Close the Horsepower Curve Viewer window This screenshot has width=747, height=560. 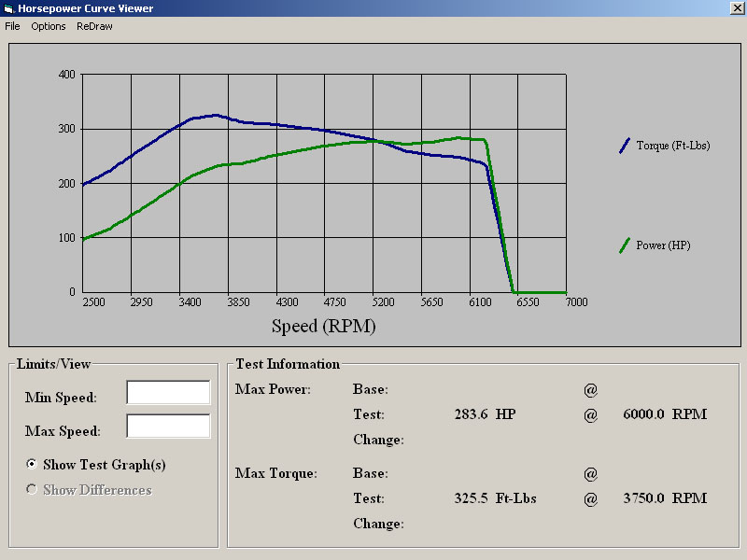pos(737,8)
